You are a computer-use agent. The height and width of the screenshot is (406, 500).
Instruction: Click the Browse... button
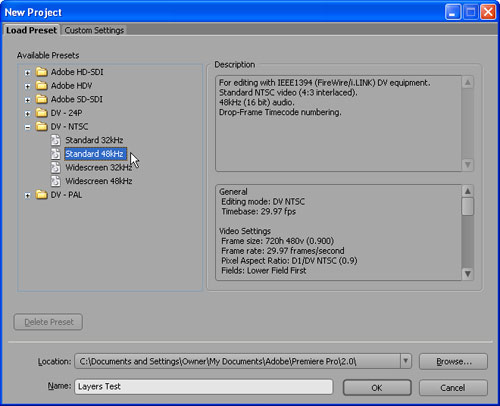[453, 362]
